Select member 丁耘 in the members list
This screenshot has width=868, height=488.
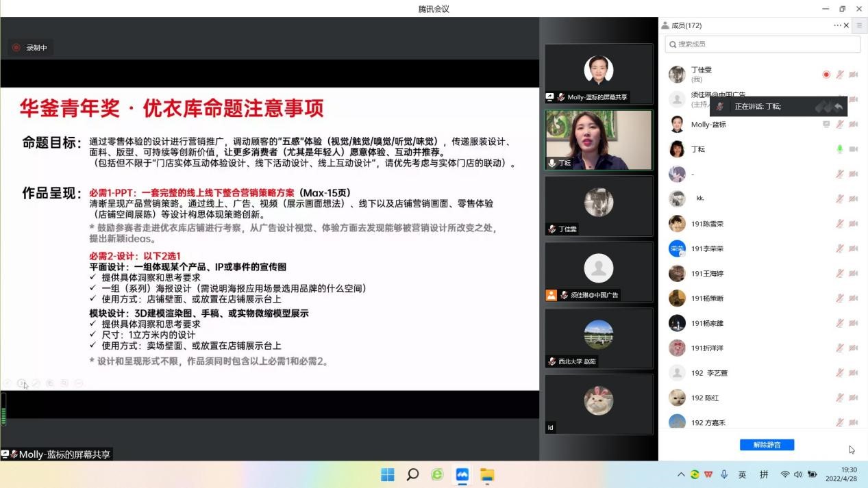(x=762, y=149)
